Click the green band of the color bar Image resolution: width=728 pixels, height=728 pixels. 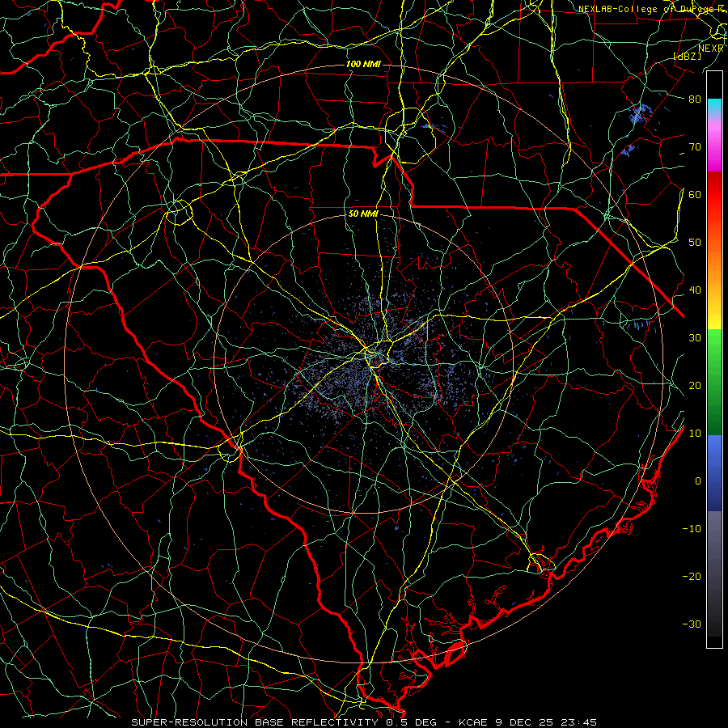[x=714, y=382]
